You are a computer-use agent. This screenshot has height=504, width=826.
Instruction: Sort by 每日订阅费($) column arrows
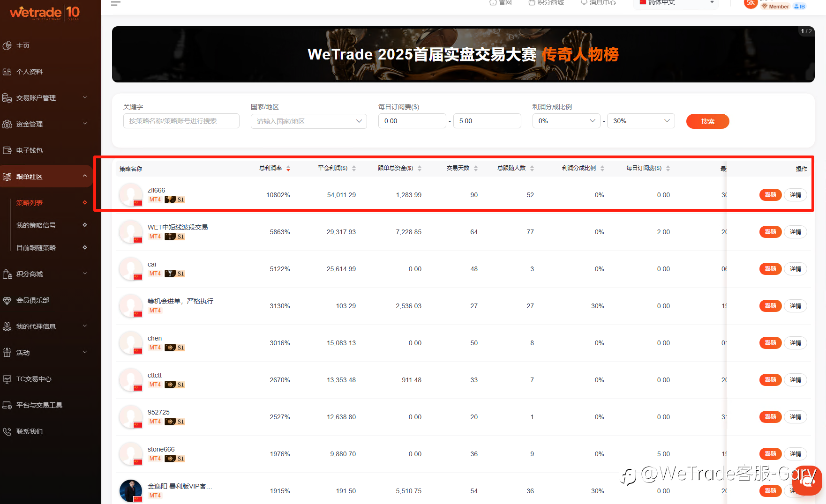[668, 168]
